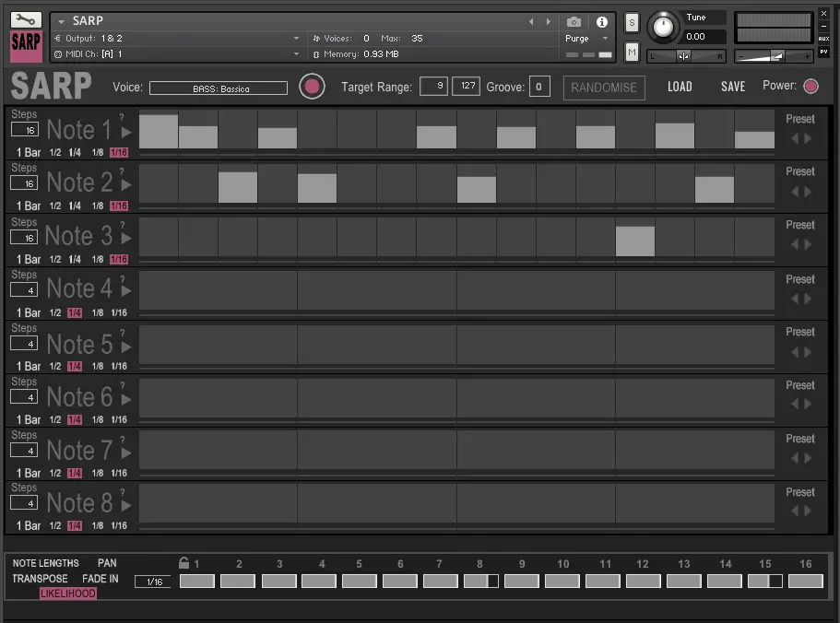Toggle the PV button in header
Image resolution: width=840 pixels, height=623 pixels.
(x=823, y=52)
